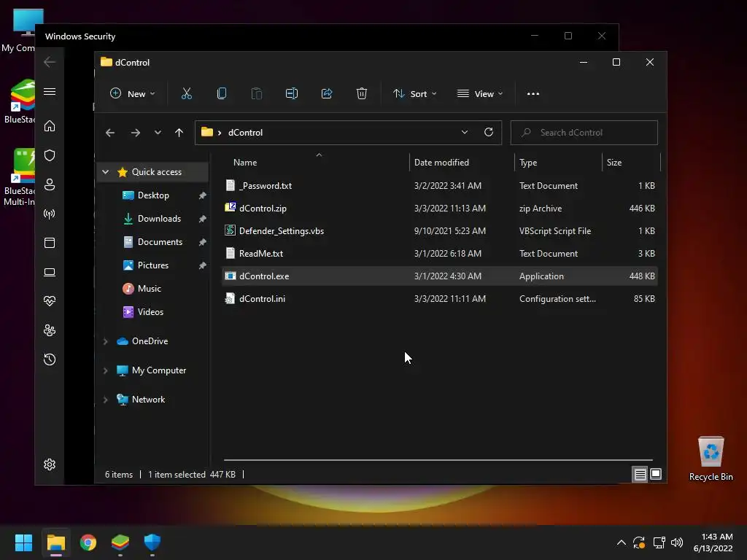This screenshot has height=560, width=747.
Task: Open Family options icon in the Security sidebar
Action: coord(50,330)
